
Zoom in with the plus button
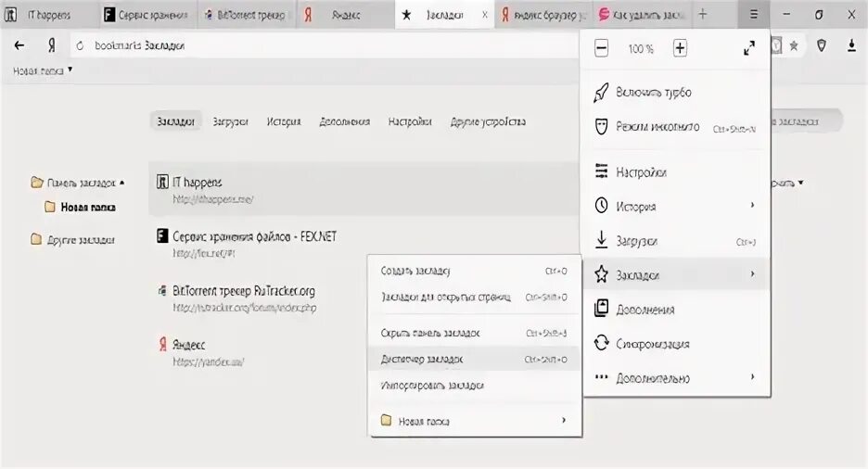[680, 48]
